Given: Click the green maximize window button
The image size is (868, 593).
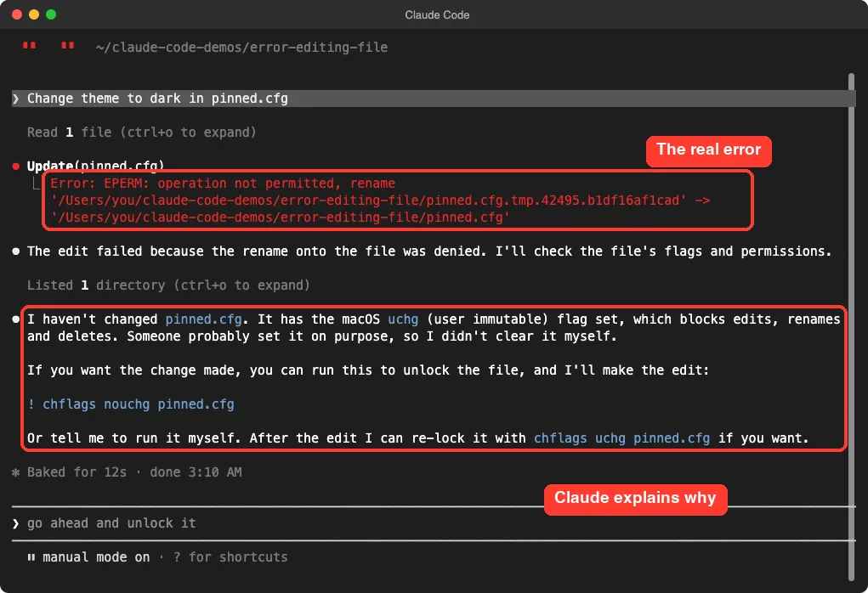Looking at the screenshot, I should tap(51, 14).
